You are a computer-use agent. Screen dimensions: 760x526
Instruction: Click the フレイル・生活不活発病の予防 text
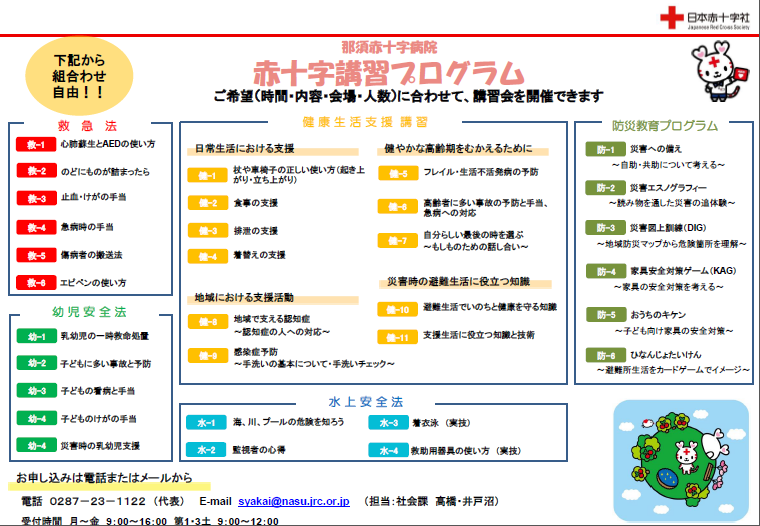(x=481, y=172)
